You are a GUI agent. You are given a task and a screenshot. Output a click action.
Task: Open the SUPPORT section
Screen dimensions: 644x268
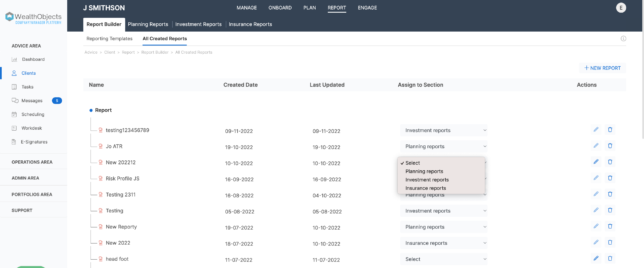tap(22, 210)
